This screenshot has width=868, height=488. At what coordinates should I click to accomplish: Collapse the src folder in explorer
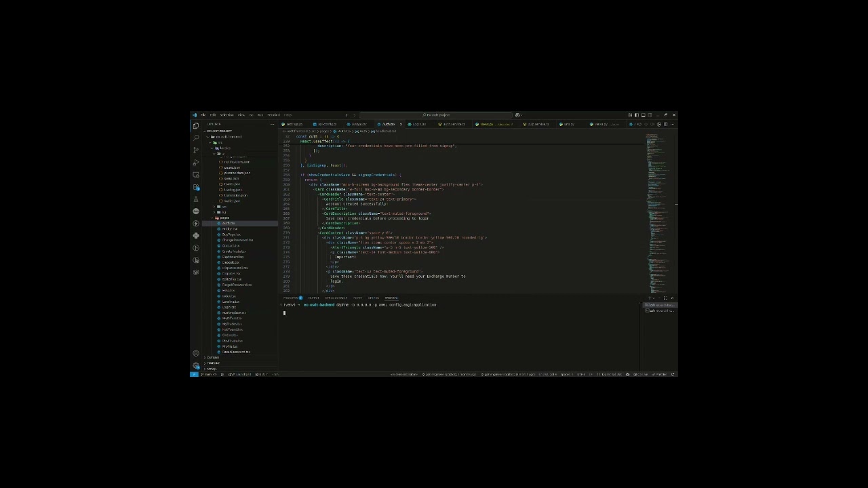click(x=240, y=142)
